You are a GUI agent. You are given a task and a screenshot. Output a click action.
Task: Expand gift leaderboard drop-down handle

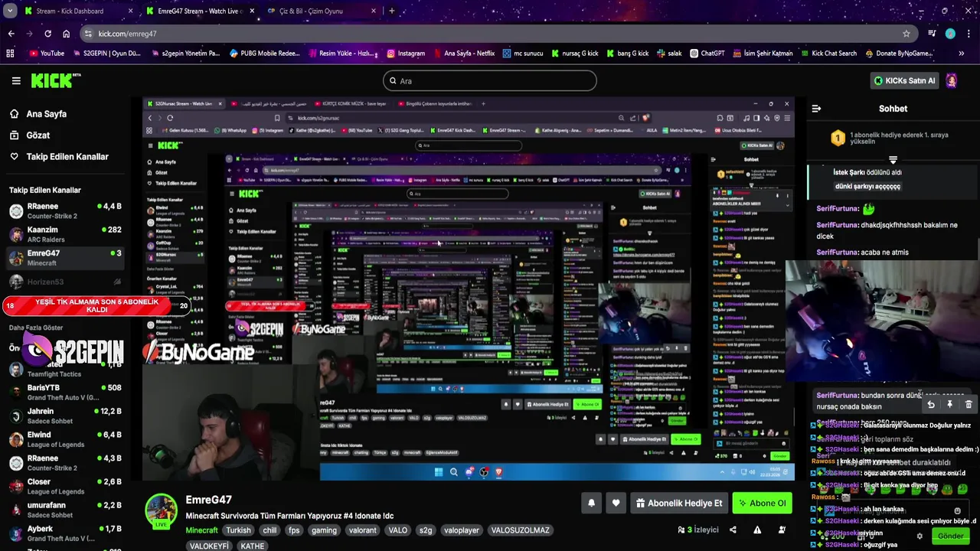893,160
